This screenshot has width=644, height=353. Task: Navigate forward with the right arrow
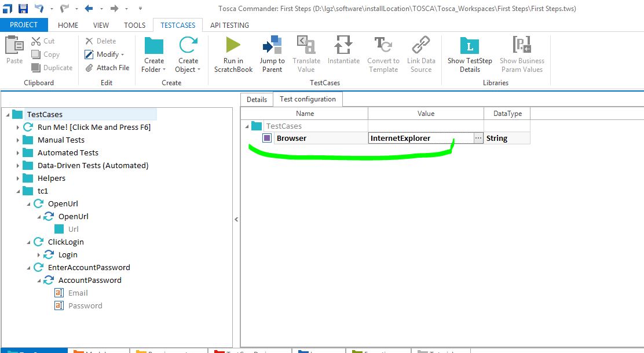point(114,8)
